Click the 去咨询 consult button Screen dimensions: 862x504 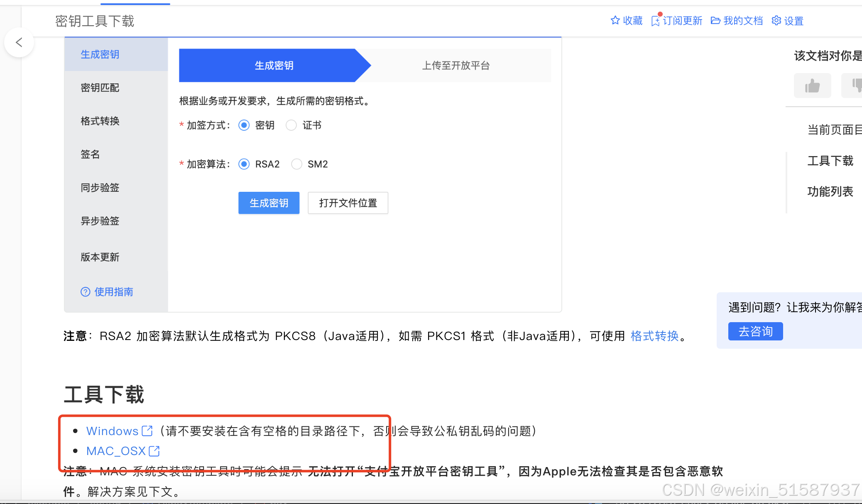(x=755, y=331)
